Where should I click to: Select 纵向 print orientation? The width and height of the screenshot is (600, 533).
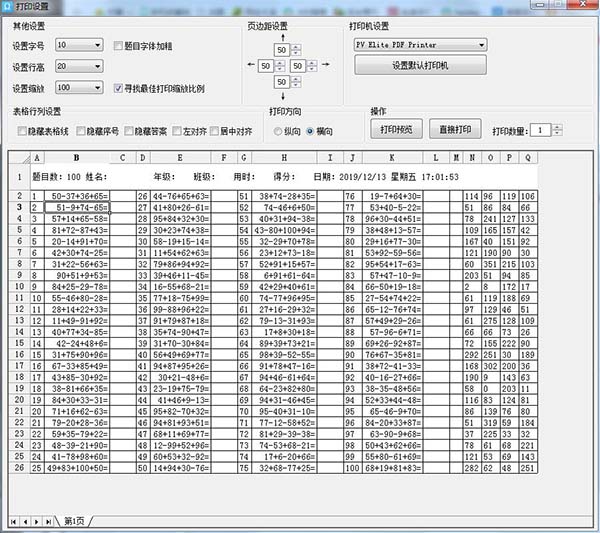pyautogui.click(x=278, y=132)
